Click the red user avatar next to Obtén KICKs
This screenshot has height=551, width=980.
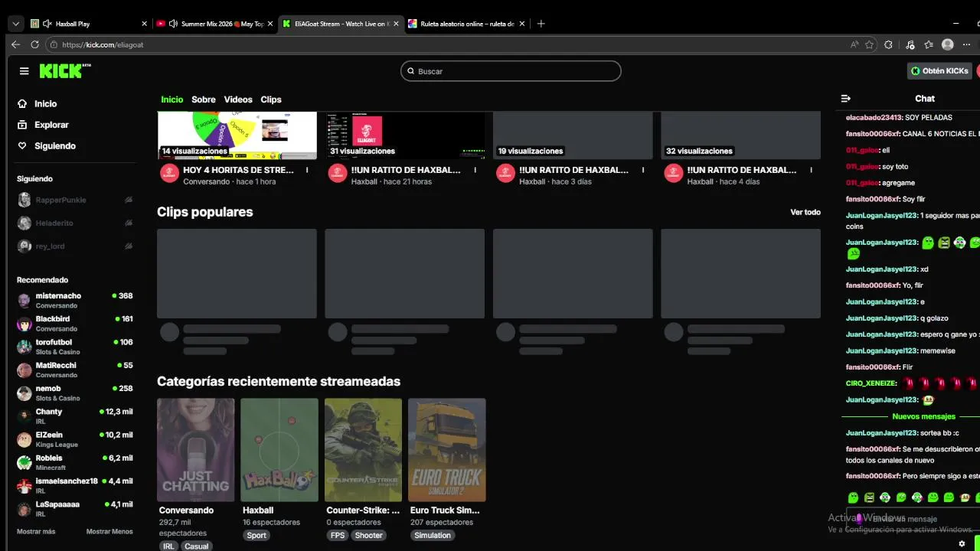coord(978,70)
